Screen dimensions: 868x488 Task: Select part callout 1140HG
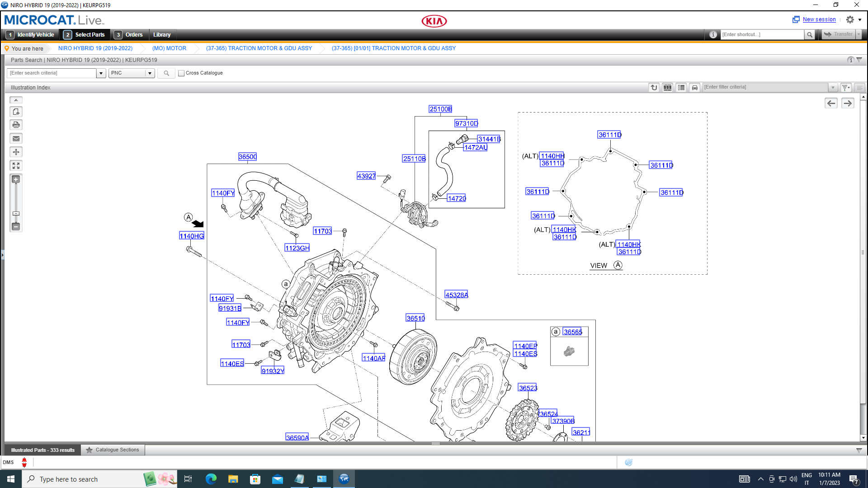pyautogui.click(x=192, y=236)
